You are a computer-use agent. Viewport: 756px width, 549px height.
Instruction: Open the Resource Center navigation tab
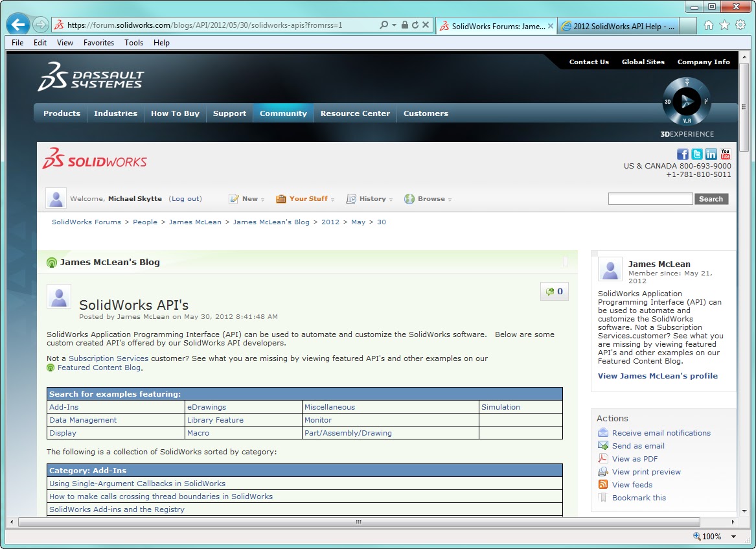(x=356, y=113)
